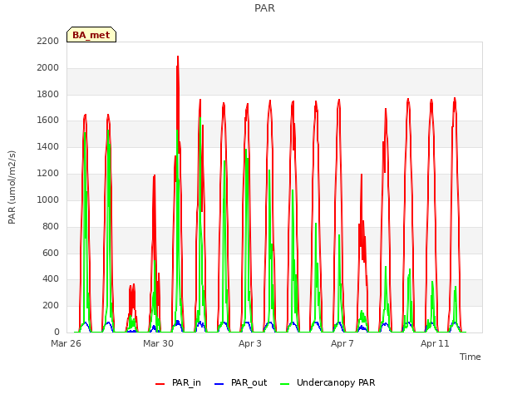Click the Mar 30 x-axis tick label

pos(158,343)
